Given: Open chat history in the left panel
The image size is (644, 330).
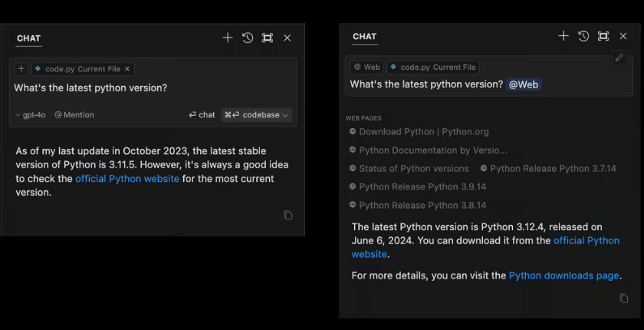Looking at the screenshot, I should point(248,38).
